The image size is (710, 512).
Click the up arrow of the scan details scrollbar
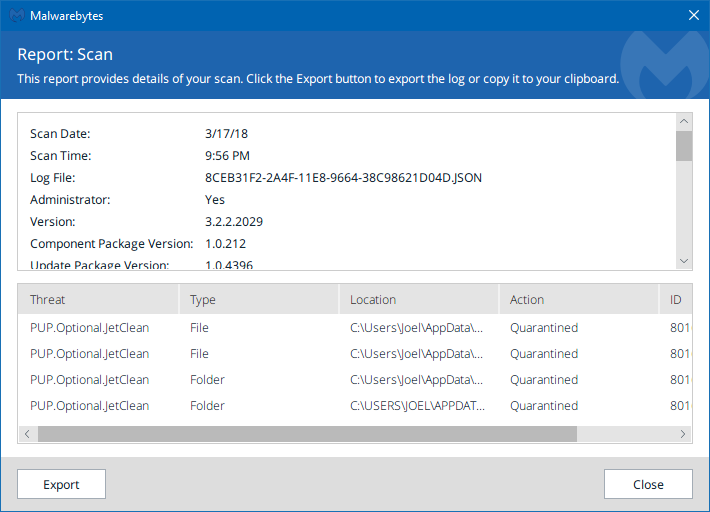(x=684, y=121)
